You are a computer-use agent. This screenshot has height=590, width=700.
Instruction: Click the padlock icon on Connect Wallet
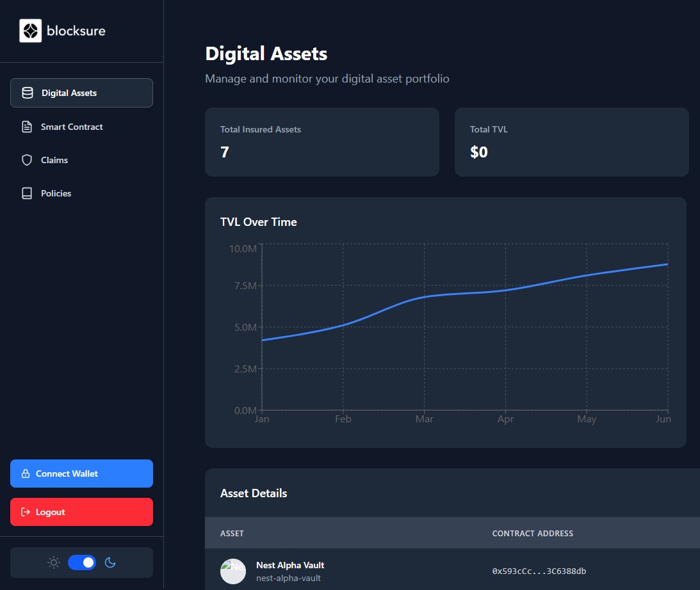pos(26,474)
